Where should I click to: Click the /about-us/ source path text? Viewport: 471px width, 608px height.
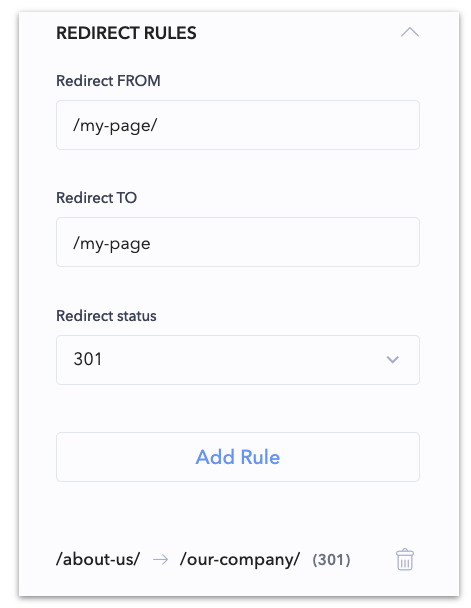pos(98,560)
